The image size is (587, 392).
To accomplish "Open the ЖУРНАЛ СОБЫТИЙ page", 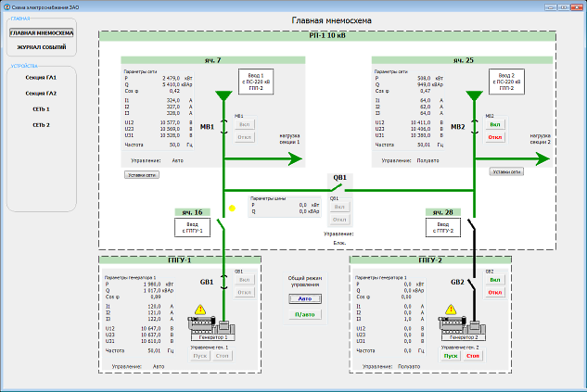I will click(x=41, y=46).
